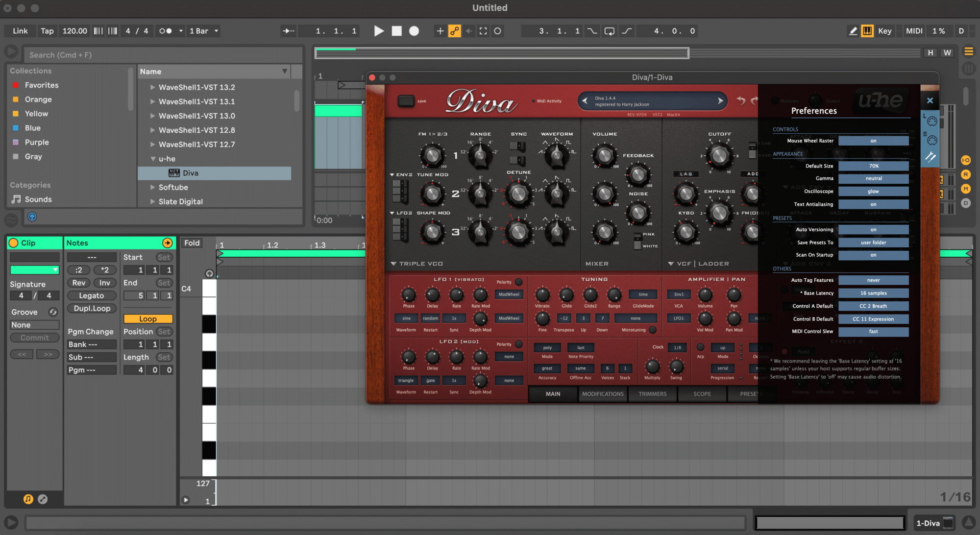Click the Diva VOLUME knob for oscillator 1
The image size is (980, 535).
(605, 155)
